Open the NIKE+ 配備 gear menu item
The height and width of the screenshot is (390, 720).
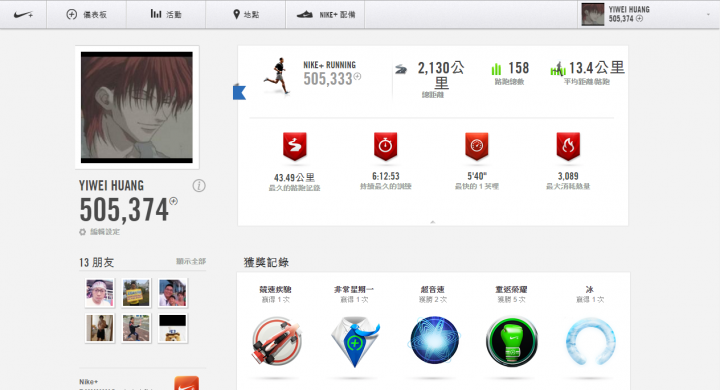325,15
